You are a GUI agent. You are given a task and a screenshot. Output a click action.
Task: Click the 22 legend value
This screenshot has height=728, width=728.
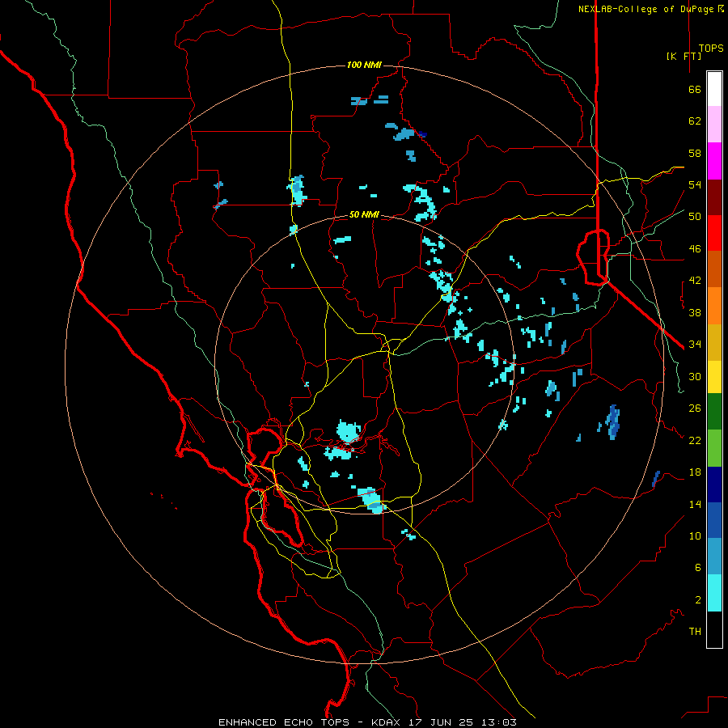[695, 441]
